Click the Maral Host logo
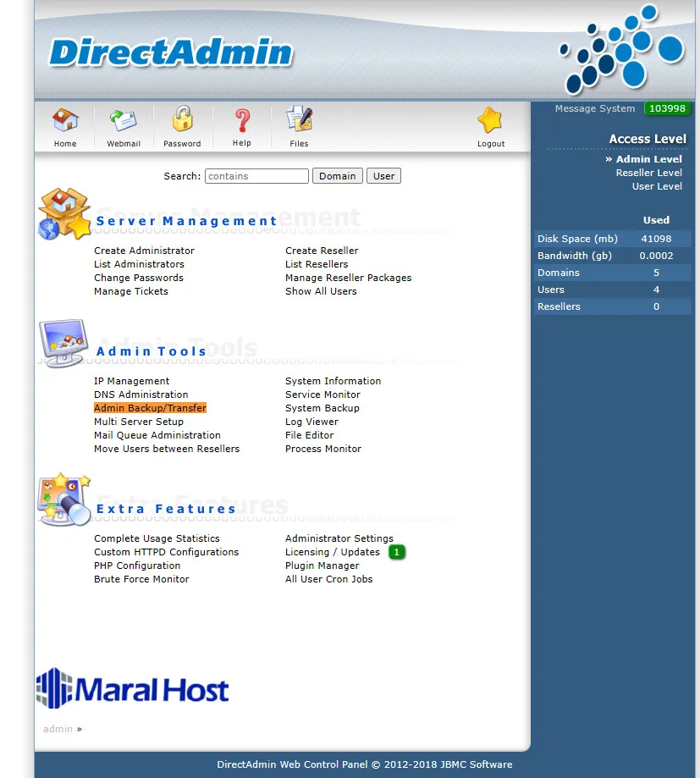The width and height of the screenshot is (700, 778). [132, 687]
